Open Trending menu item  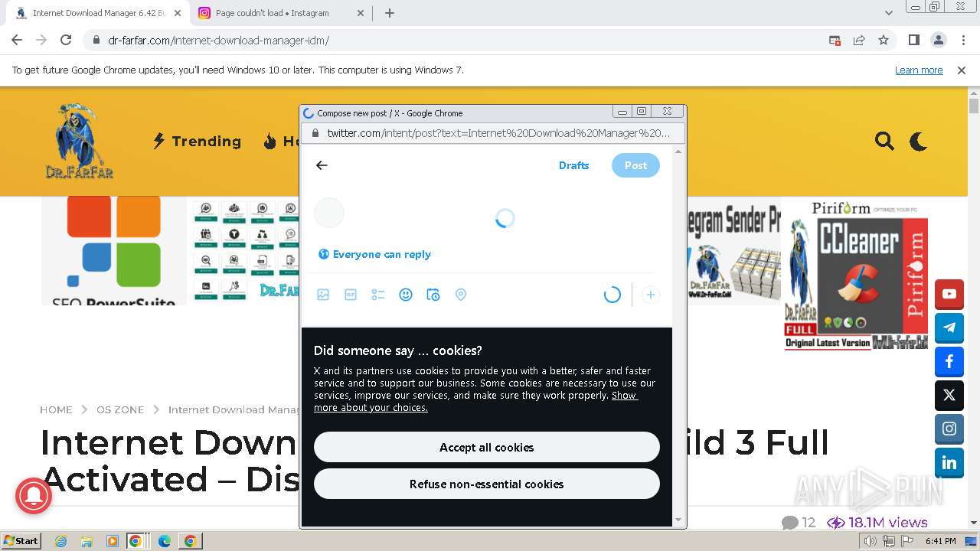pos(198,142)
